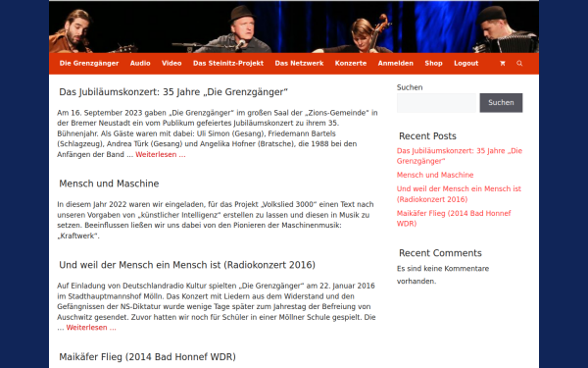Click the Recent Posts sidebar heading
This screenshot has width=588, height=368.
click(x=427, y=136)
